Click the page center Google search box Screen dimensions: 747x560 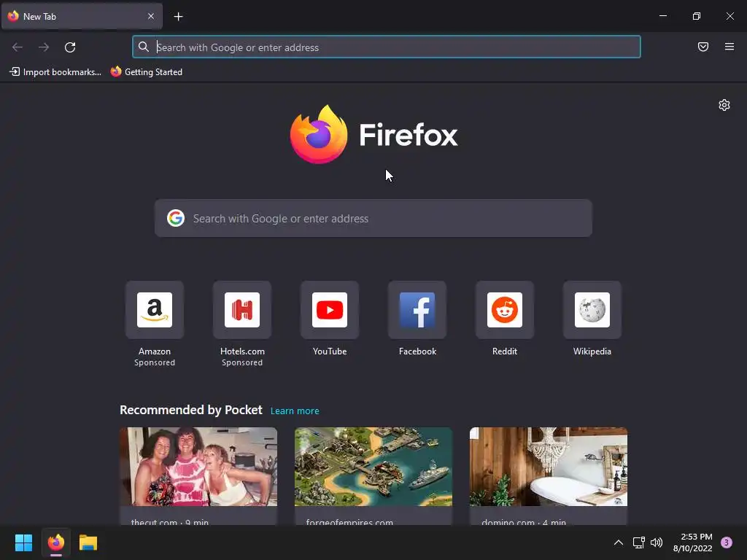point(373,218)
